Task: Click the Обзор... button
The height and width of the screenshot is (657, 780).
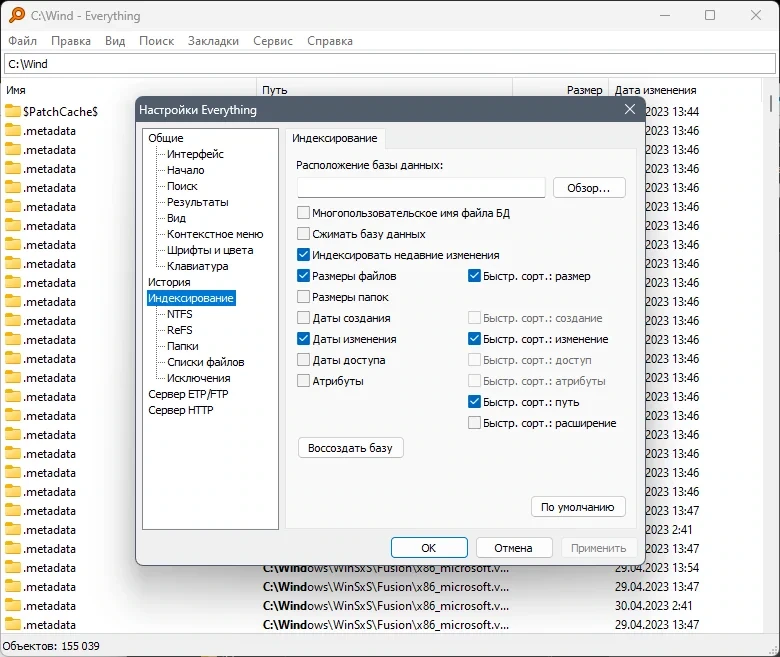Action: 589,188
